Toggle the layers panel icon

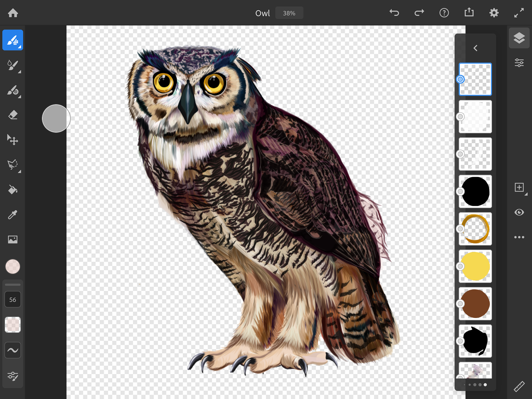pyautogui.click(x=519, y=38)
